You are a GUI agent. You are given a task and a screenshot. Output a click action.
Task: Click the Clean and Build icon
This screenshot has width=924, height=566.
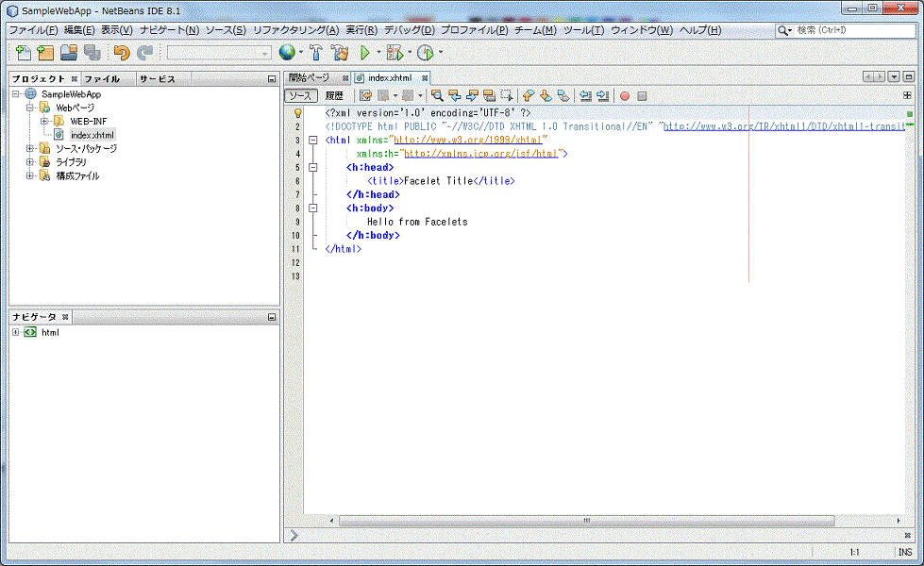point(340,53)
